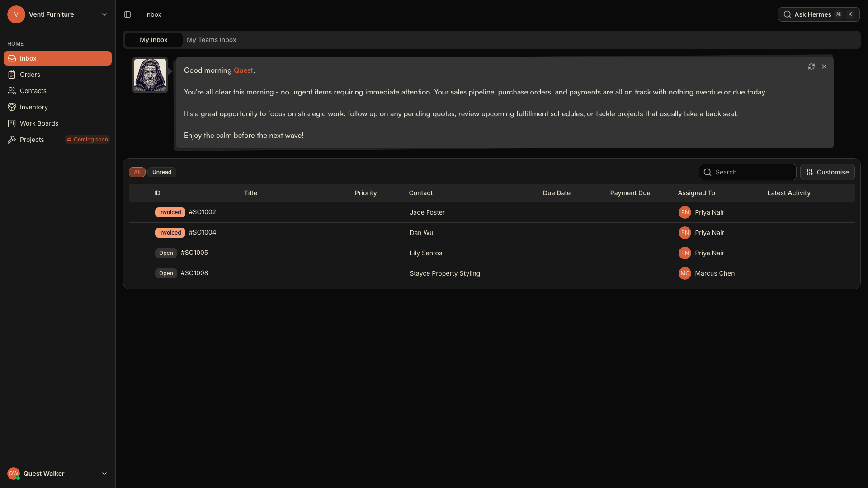Sort by Latest Activity column header

coord(789,193)
